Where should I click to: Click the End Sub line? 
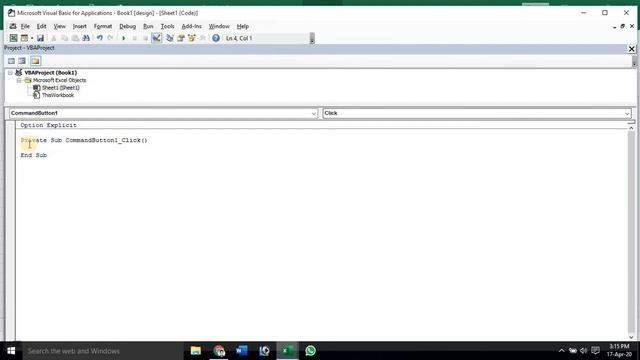point(34,155)
